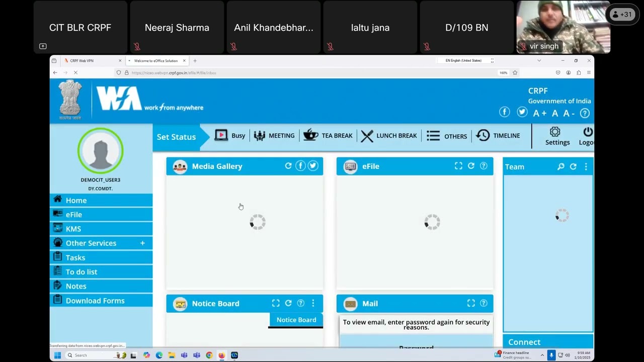Open help for Notice Board panel

pyautogui.click(x=301, y=303)
